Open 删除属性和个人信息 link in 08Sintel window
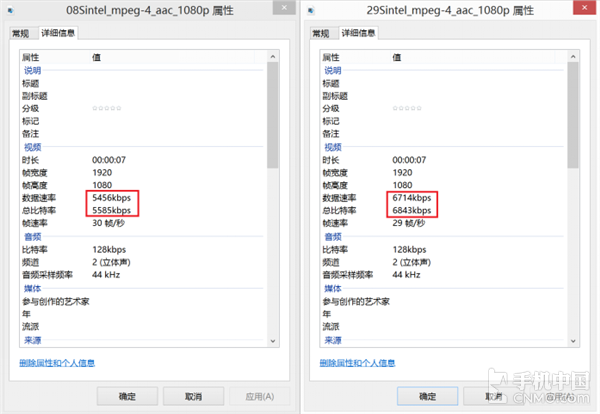The width and height of the screenshot is (600, 414). click(57, 363)
